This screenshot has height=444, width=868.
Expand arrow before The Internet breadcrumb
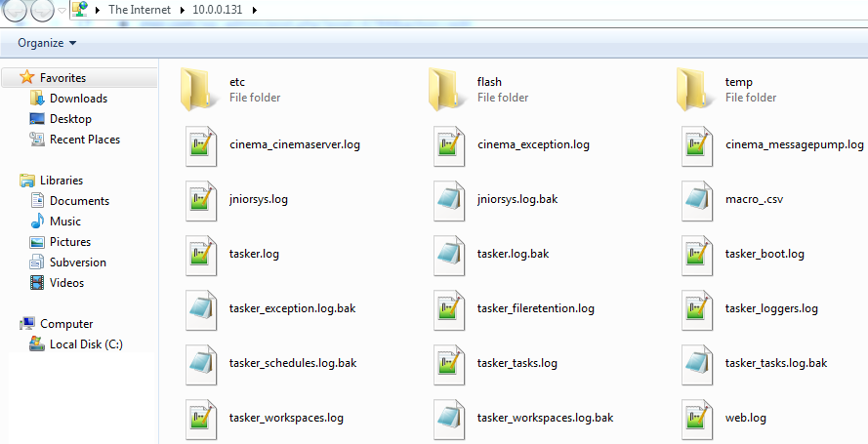pyautogui.click(x=98, y=10)
